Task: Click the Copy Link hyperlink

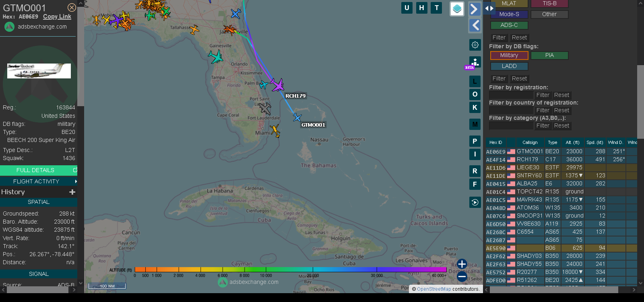Action: coord(57,16)
